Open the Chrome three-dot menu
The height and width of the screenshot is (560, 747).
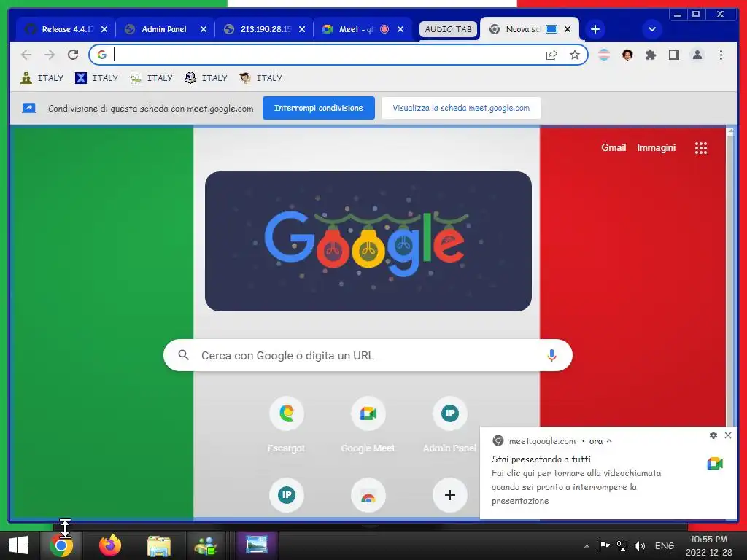click(x=721, y=55)
